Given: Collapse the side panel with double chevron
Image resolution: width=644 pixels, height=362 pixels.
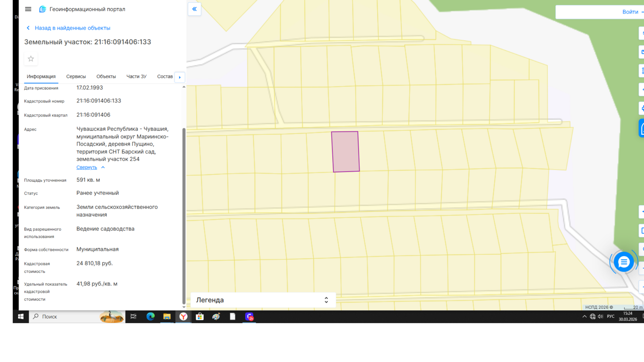Looking at the screenshot, I should coord(194,9).
